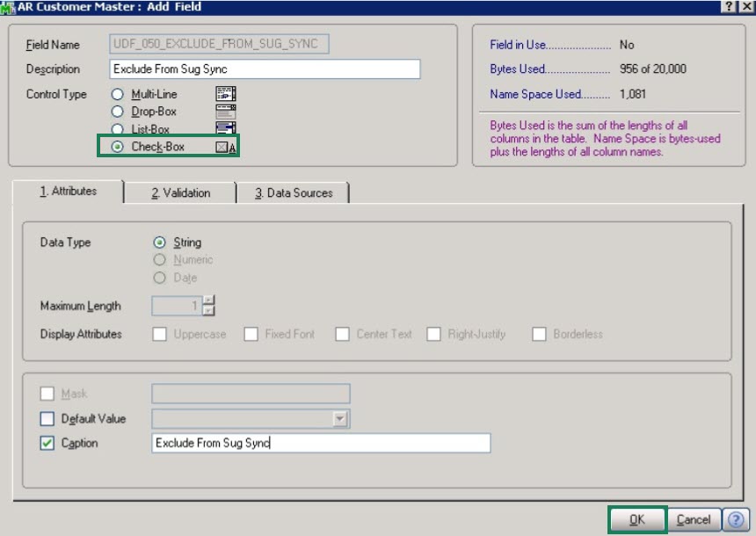
Task: Select the Drop-Box radio button
Action: click(118, 112)
